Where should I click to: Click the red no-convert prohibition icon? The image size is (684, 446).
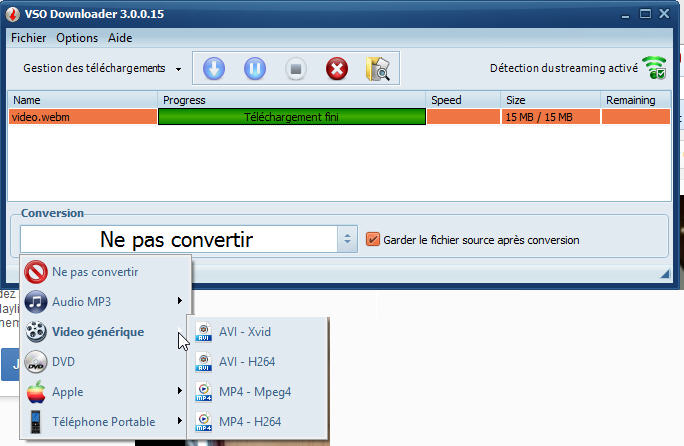36,272
